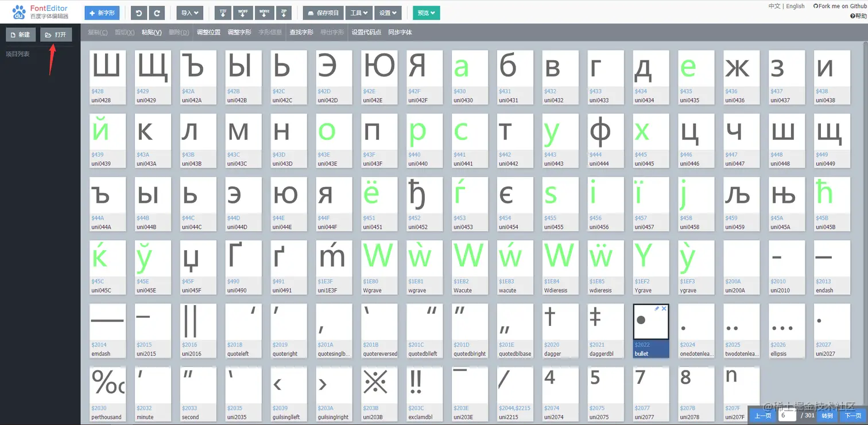The width and height of the screenshot is (868, 425).
Task: Select the uni1E3F ḿ glyph thumbnail
Action: [x=334, y=267]
